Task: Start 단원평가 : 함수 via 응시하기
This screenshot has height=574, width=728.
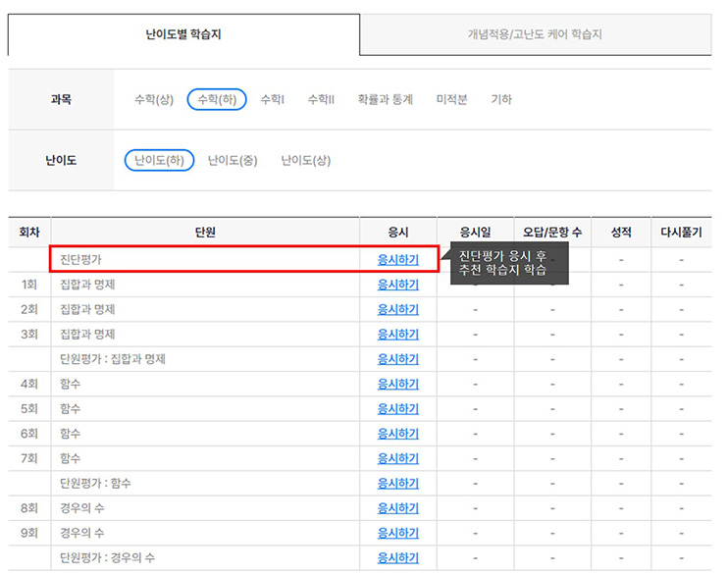Action: coord(398,483)
